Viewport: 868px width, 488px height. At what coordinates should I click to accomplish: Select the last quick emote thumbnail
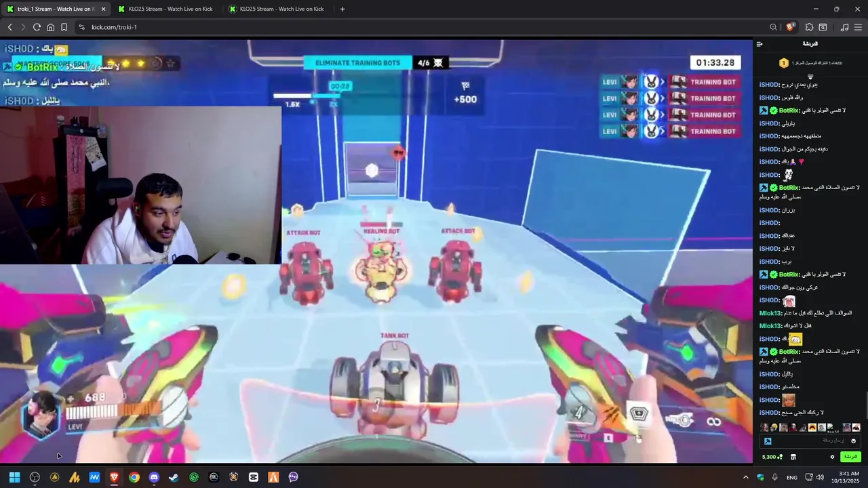(856, 428)
